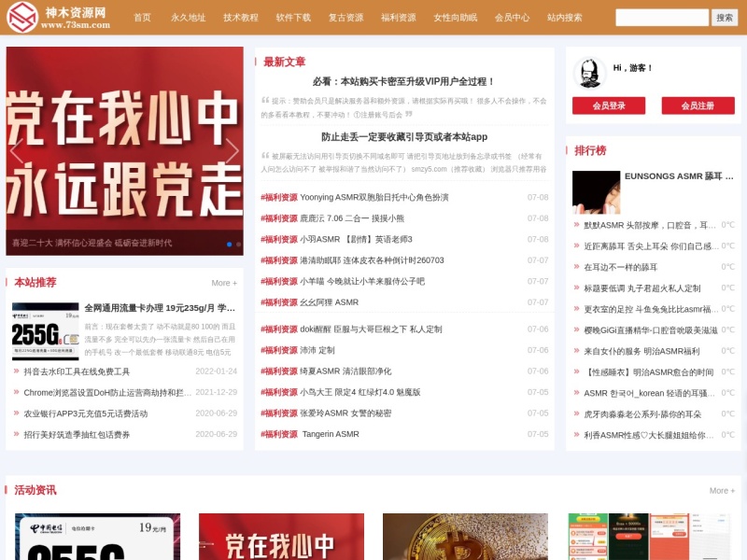The height and width of the screenshot is (560, 747).
Task: Click the 会员登录 button
Action: [x=609, y=105]
